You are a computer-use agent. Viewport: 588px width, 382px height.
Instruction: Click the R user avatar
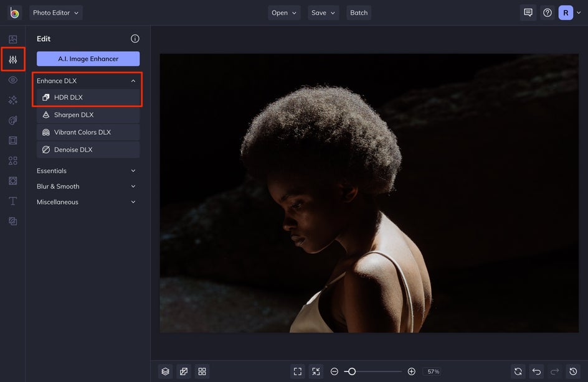click(566, 12)
